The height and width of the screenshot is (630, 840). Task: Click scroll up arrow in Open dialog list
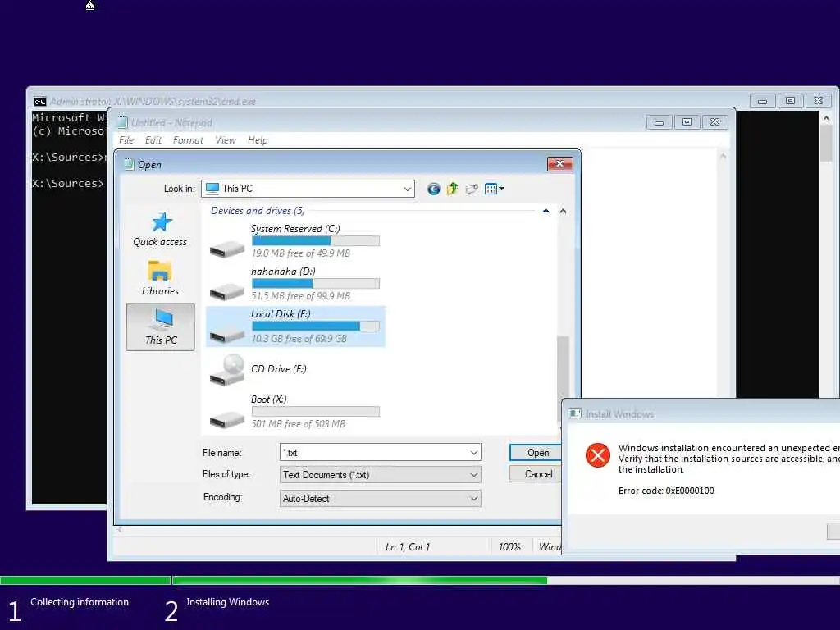[563, 212]
